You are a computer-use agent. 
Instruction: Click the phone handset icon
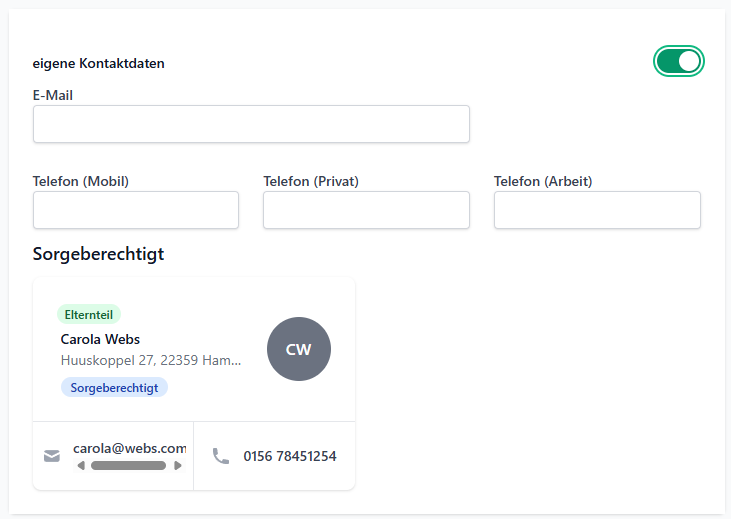click(x=221, y=456)
